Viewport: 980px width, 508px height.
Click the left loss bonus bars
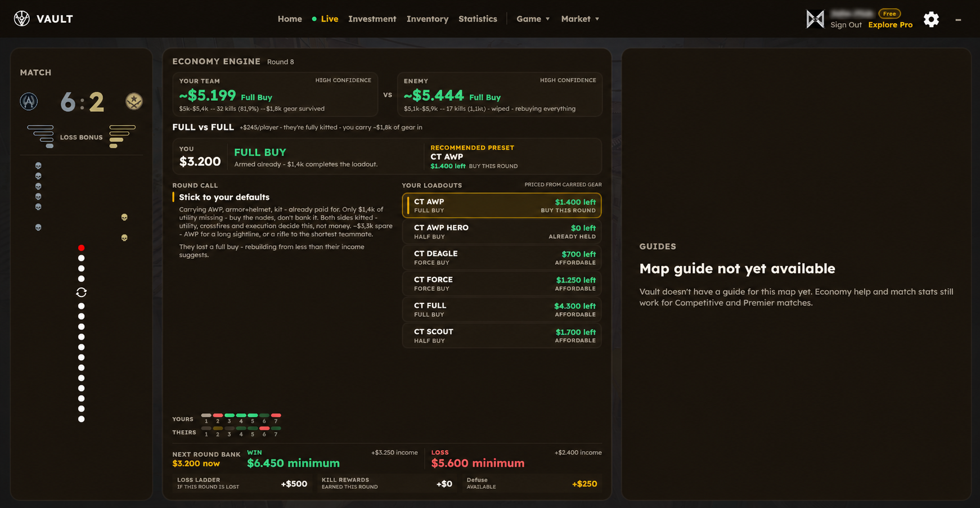pyautogui.click(x=41, y=137)
